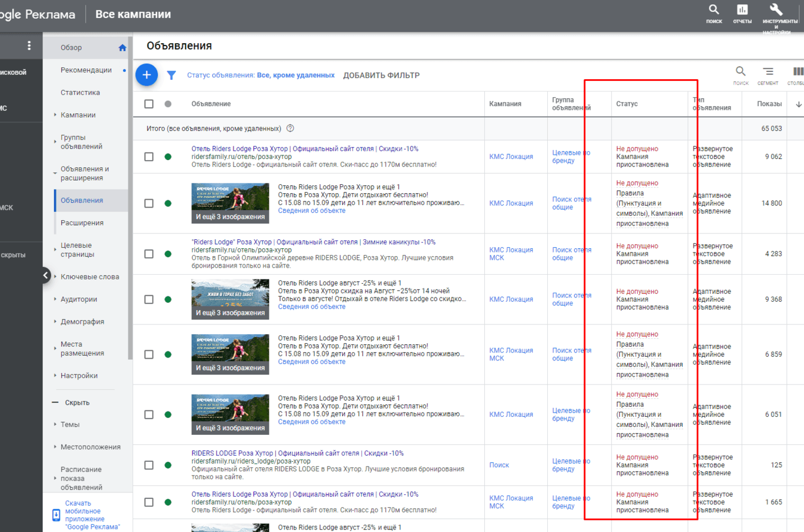The width and height of the screenshot is (804, 532).
Task: Click green status dot dropdown of first ad
Action: 168,157
